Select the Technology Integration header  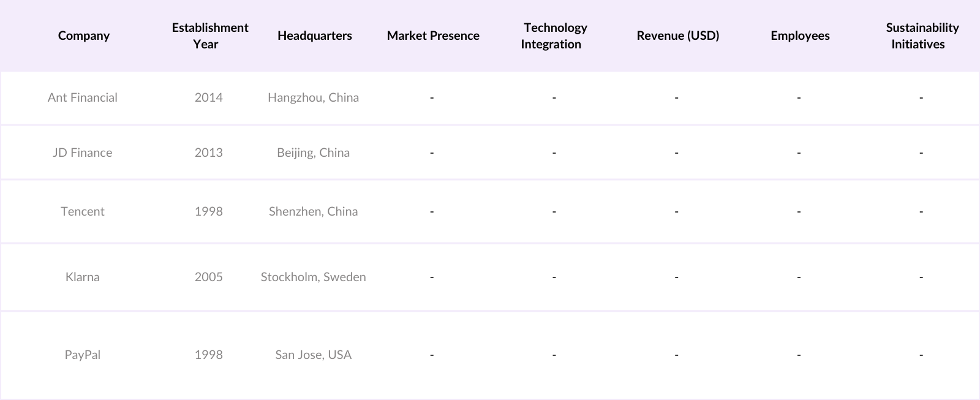tap(554, 36)
